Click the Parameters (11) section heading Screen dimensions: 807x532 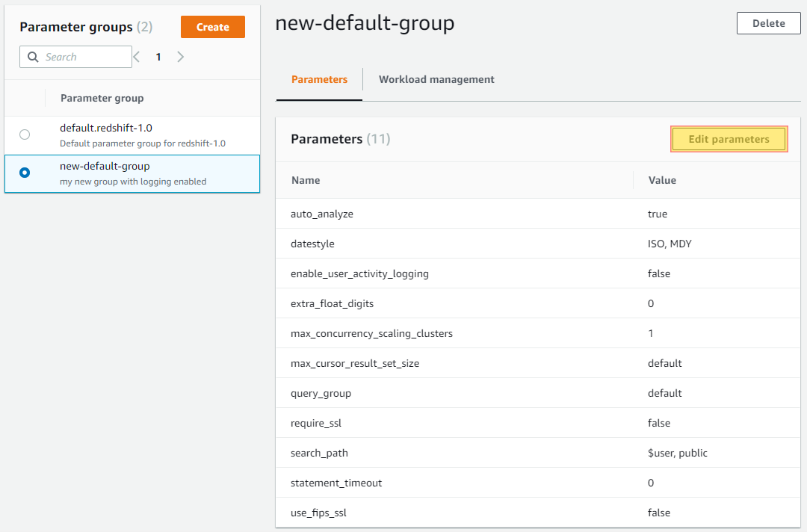click(340, 139)
